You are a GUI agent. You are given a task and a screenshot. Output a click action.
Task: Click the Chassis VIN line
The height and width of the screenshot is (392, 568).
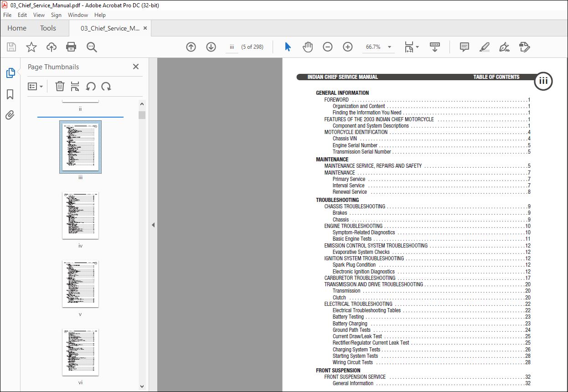click(x=431, y=139)
